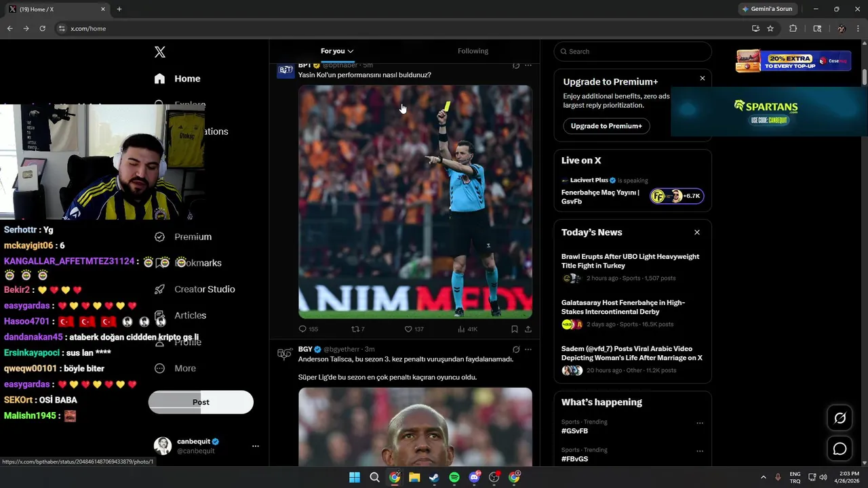Open Brawl Erupts After UBO news
868x488 pixels.
tap(633, 267)
